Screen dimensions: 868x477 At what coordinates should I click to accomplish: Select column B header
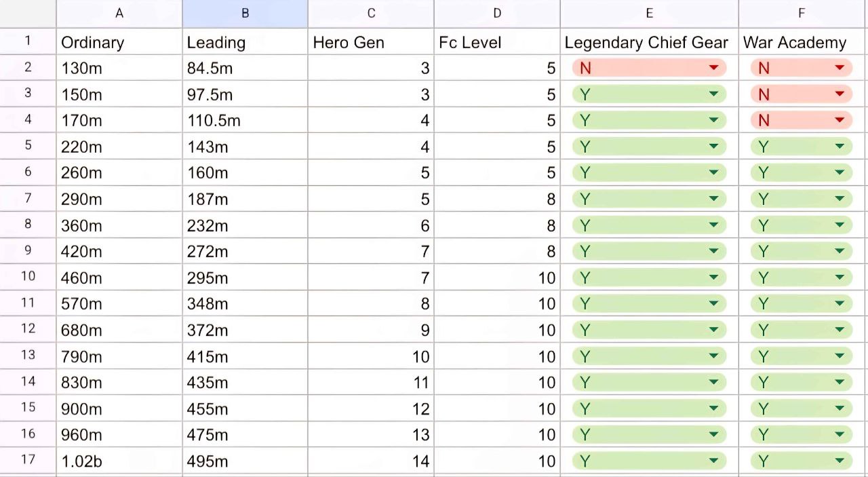click(x=245, y=14)
